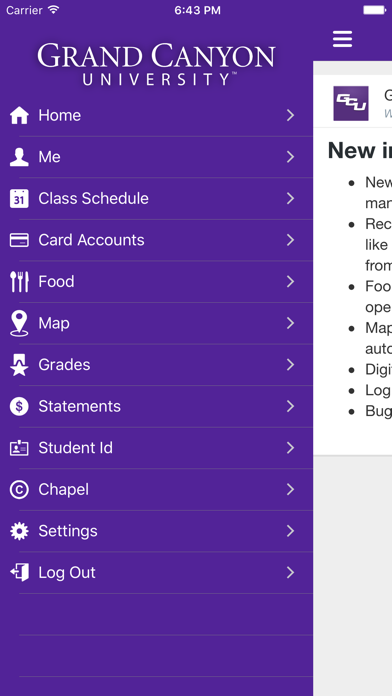Open the Student Id badge icon
Image resolution: width=392 pixels, height=696 pixels.
click(x=19, y=448)
